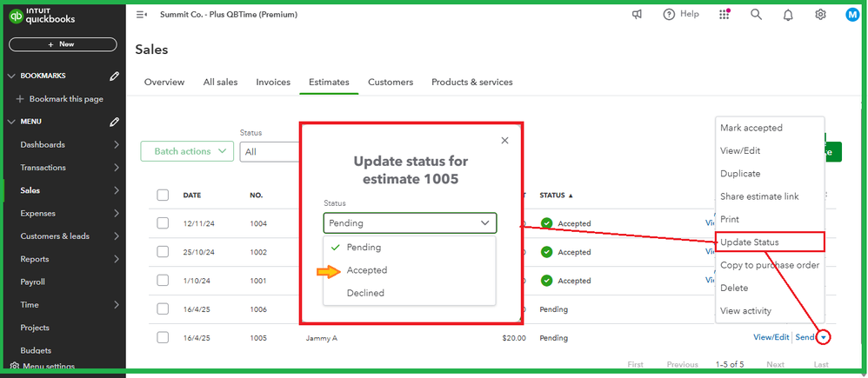Click the megaphone announcements icon
The image size is (868, 378).
638,15
